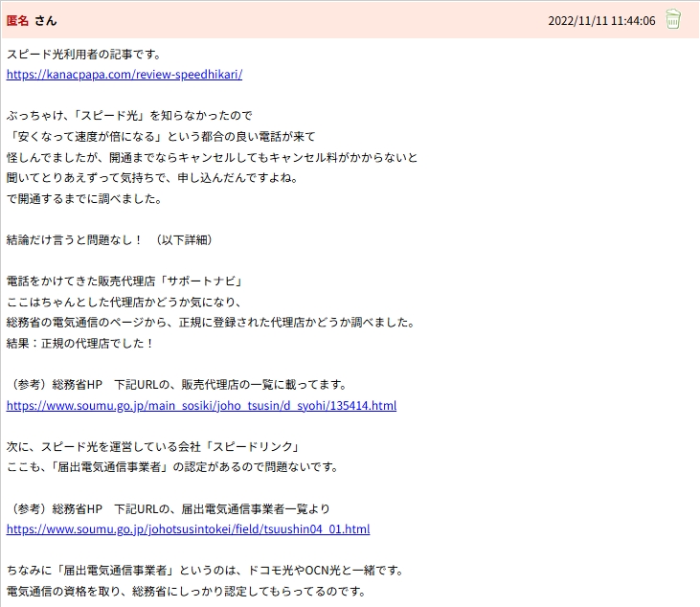Image resolution: width=700 pixels, height=607 pixels.
Task: Click the 匿名 poster name
Action: [x=17, y=20]
